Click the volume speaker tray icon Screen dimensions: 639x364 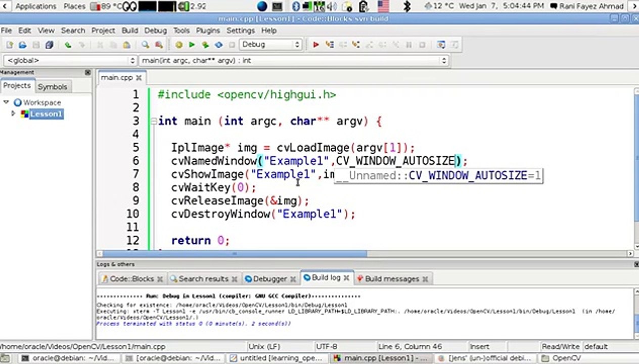[332, 6]
